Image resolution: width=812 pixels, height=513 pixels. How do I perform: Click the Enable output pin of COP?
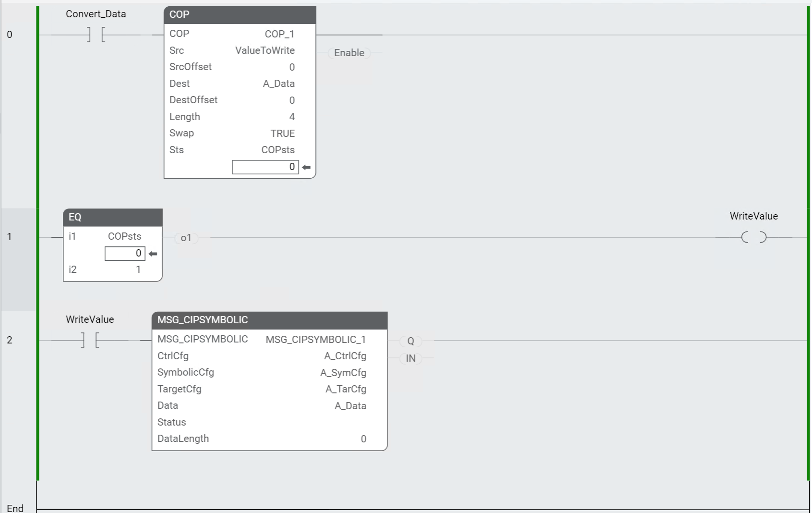(349, 53)
